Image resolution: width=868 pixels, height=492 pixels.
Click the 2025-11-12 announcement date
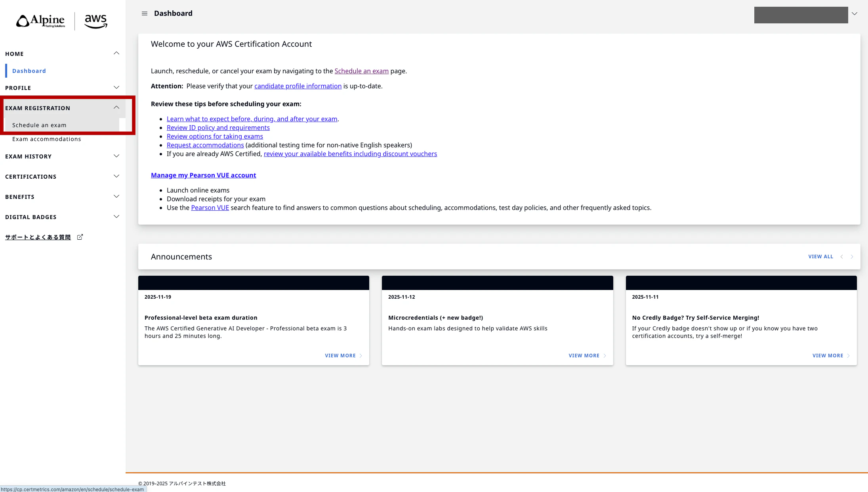402,297
